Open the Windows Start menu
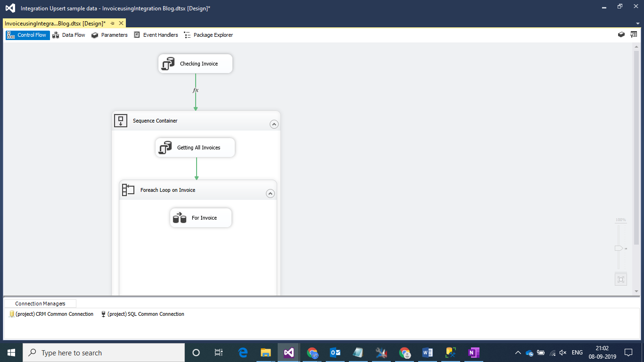 coord(11,353)
